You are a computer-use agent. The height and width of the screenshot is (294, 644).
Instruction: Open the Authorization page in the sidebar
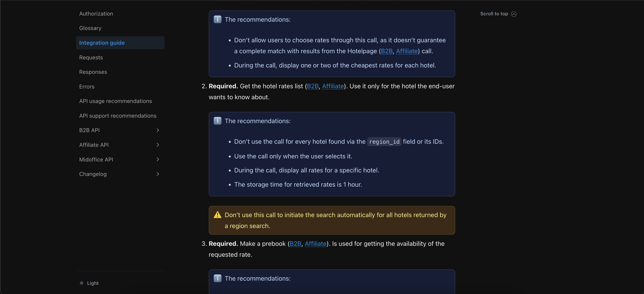pos(96,14)
